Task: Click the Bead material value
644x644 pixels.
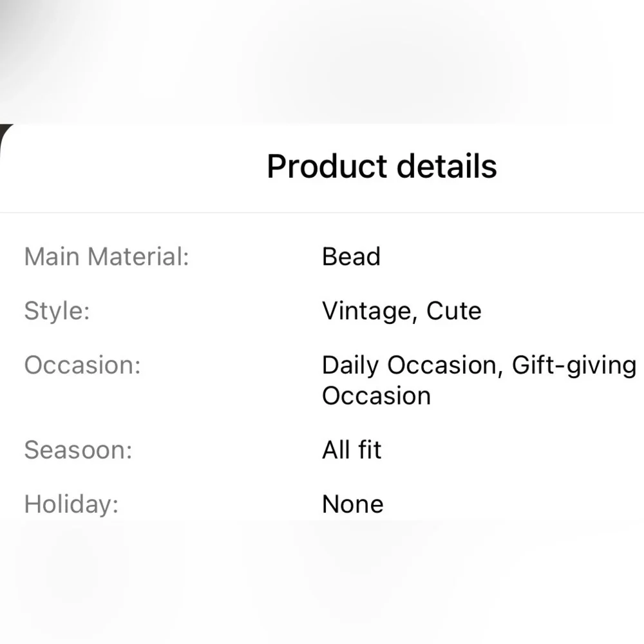Action: 351,257
